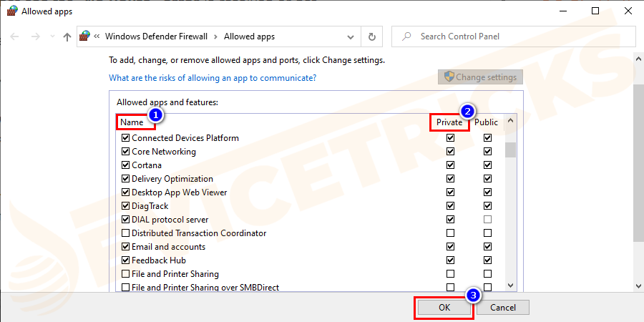Enable Private for File and Printer Sharing
644x322 pixels.
[451, 274]
